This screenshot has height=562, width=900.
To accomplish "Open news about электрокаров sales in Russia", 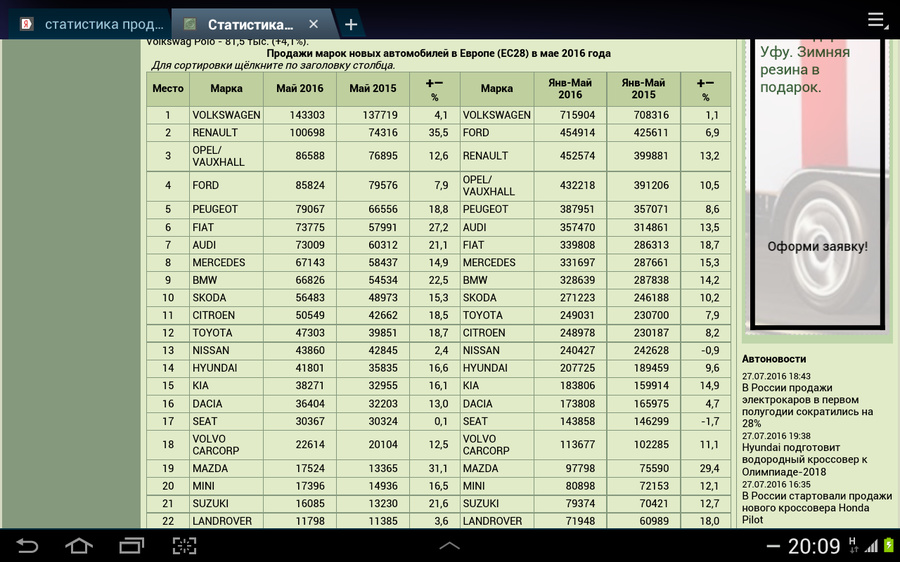I will [x=807, y=405].
